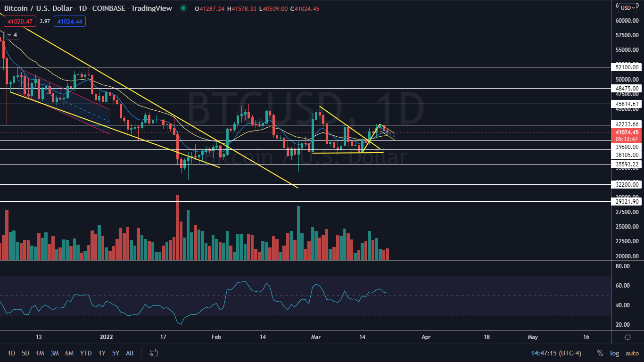The height and width of the screenshot is (362, 644).
Task: Click the blue buy price 41024.44 button
Action: click(70, 21)
